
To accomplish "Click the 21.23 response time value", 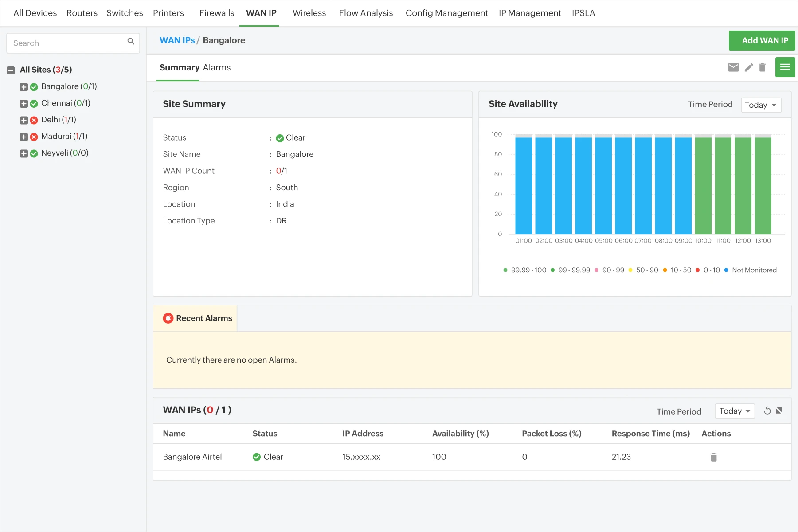I will [621, 457].
